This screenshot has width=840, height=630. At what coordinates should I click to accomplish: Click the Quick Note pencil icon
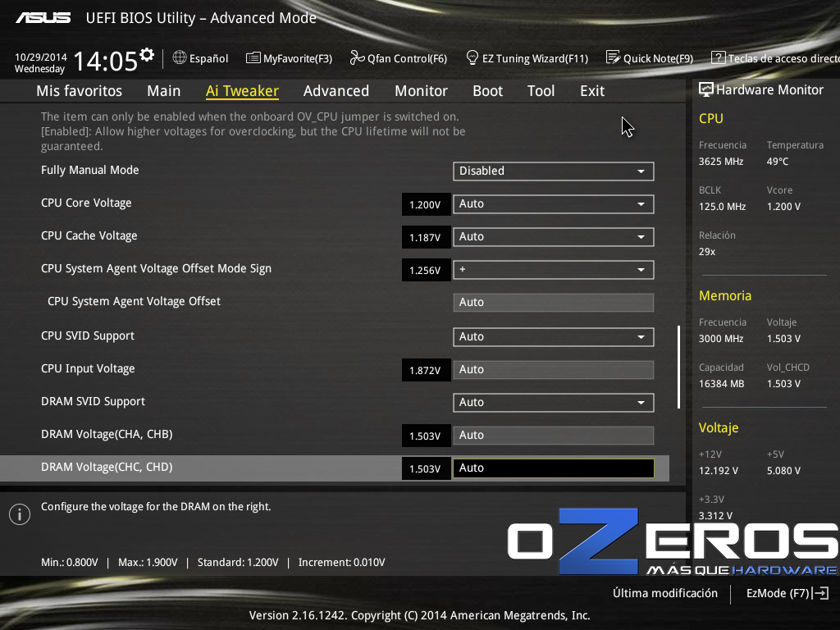pos(613,57)
